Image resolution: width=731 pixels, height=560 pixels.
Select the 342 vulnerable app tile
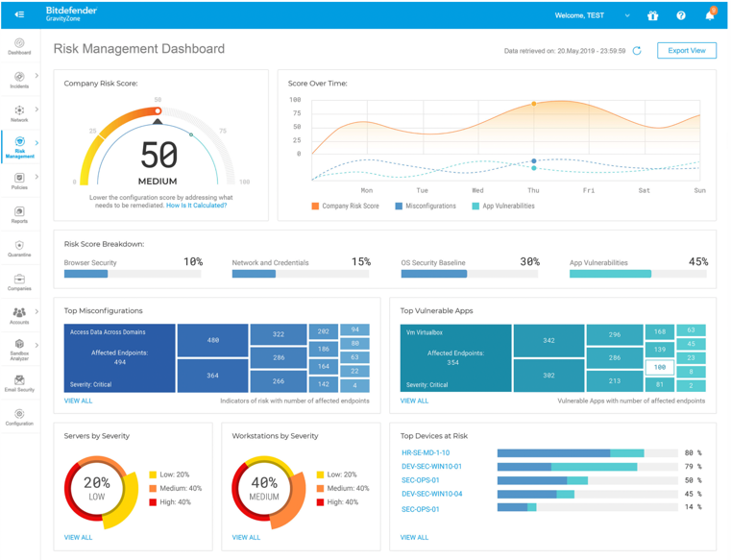(x=548, y=340)
